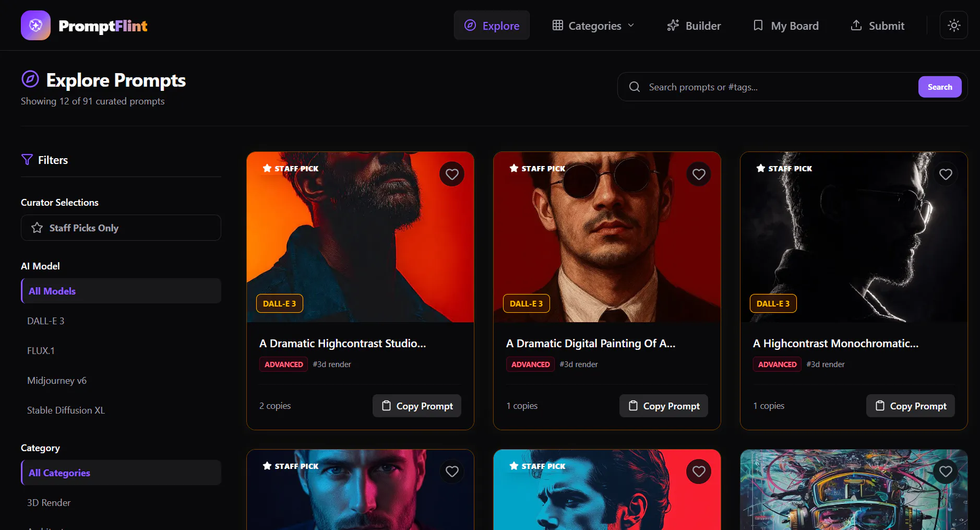This screenshot has height=530, width=980.
Task: Click STAFF PICK label on first card
Action: [x=291, y=168]
